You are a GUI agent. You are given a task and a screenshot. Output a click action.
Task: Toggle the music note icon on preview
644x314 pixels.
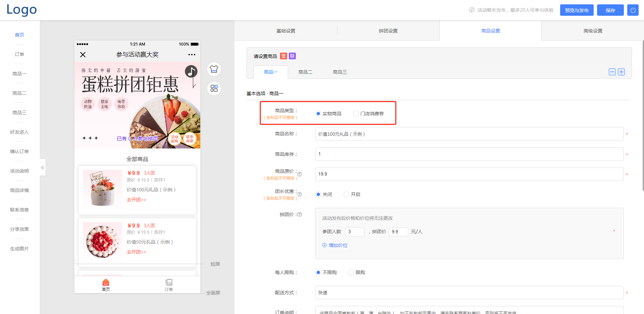pos(191,71)
